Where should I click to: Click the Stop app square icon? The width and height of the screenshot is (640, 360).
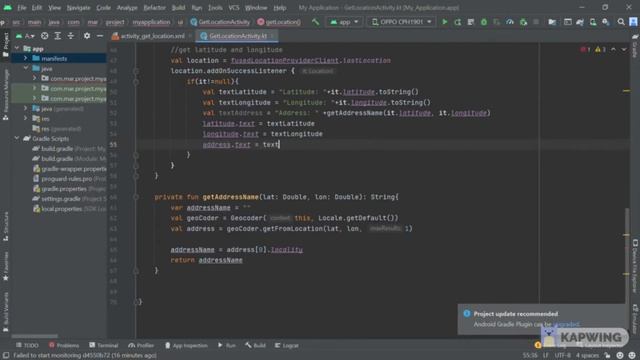click(536, 22)
